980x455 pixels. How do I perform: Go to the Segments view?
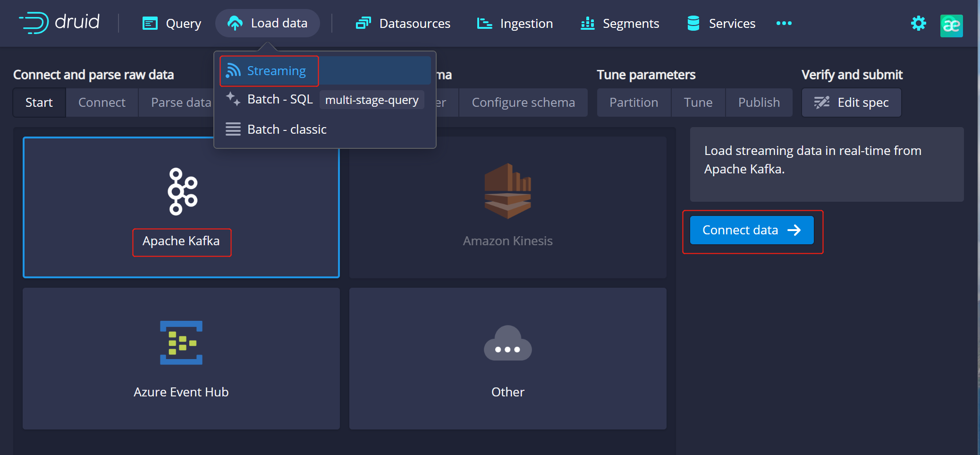pos(620,23)
